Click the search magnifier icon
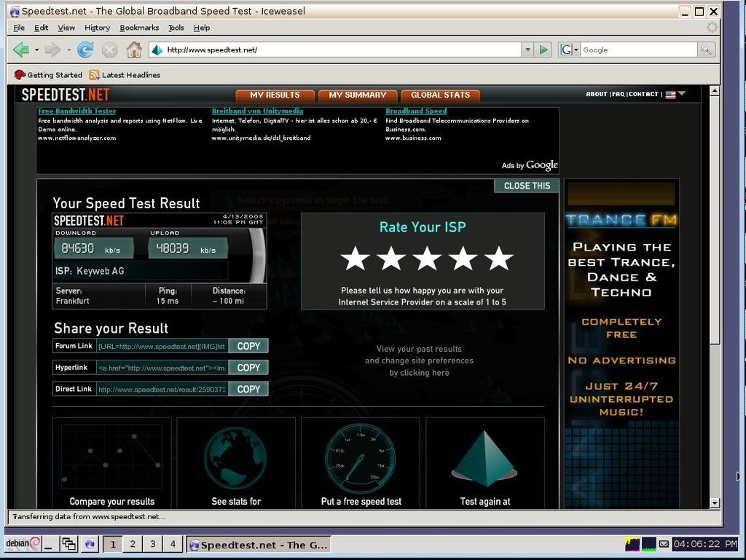Viewport: 746px width, 560px height. [705, 50]
